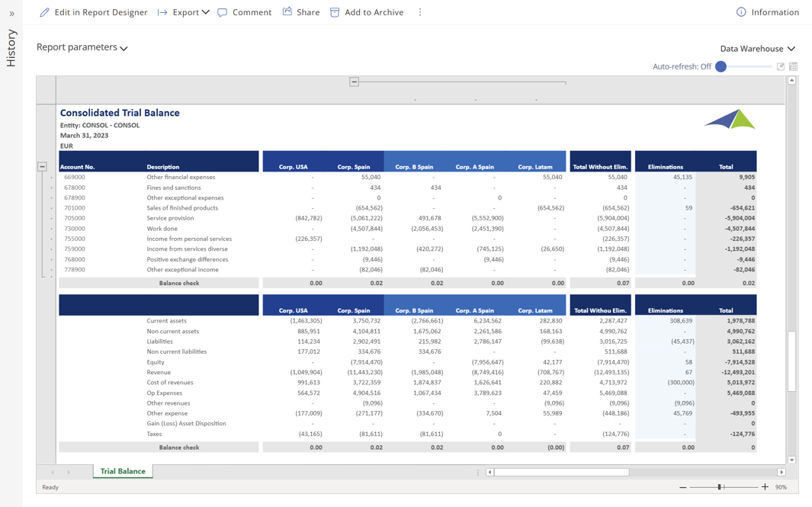The width and height of the screenshot is (812, 507).
Task: Click the Share icon in toolbar
Action: click(287, 12)
